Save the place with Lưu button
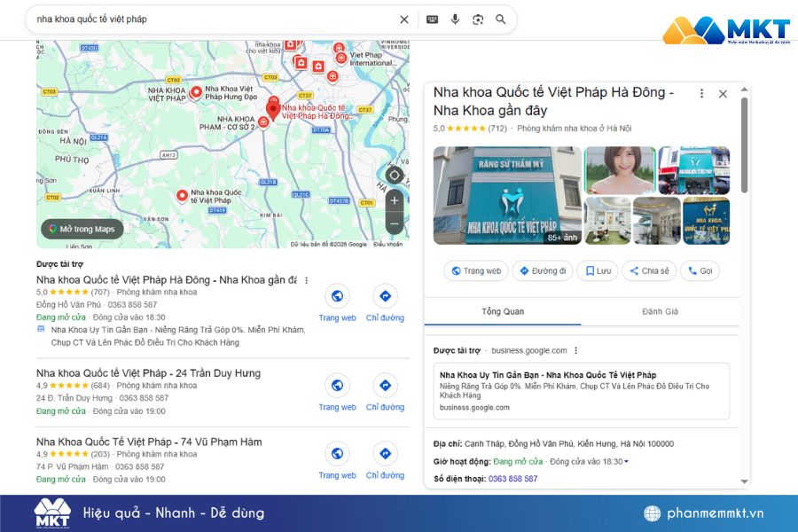Image resolution: width=798 pixels, height=532 pixels. tap(598, 270)
